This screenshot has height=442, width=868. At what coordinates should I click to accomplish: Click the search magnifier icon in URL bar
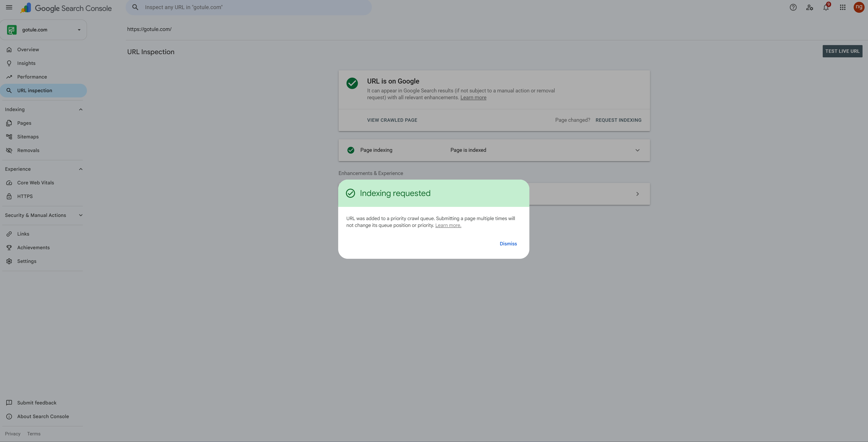pos(135,8)
